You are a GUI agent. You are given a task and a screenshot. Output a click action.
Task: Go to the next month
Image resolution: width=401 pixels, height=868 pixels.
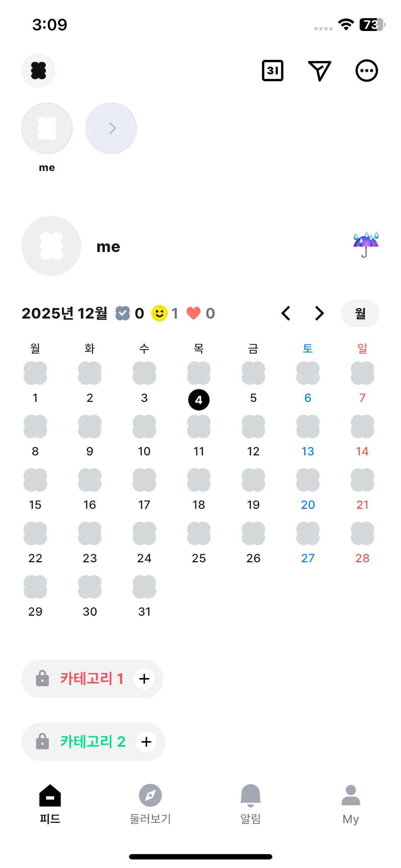click(x=319, y=313)
